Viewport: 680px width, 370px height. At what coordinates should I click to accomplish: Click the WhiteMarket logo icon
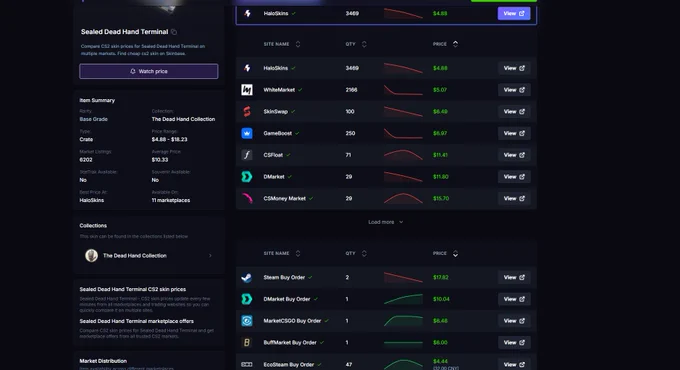247,90
